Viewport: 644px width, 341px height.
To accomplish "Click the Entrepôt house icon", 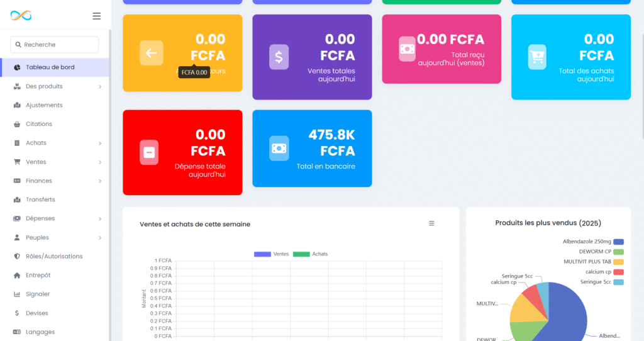I will [x=17, y=276].
